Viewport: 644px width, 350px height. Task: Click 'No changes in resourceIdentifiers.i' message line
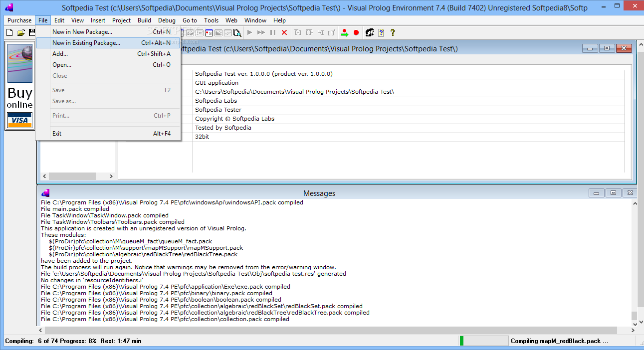pos(92,280)
